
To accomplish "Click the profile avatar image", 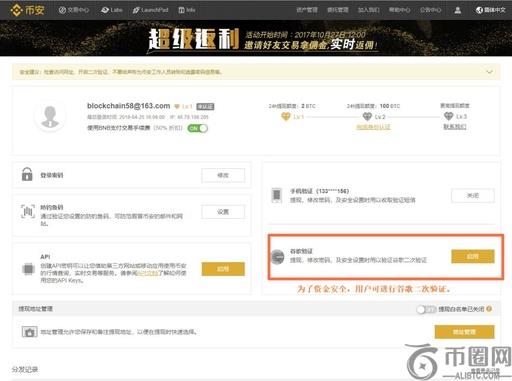I will pyautogui.click(x=50, y=117).
